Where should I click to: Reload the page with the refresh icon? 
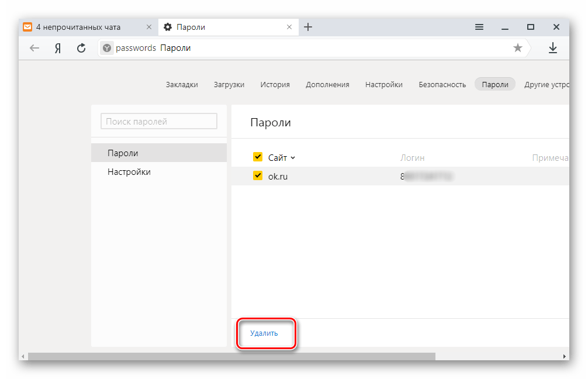coord(81,48)
